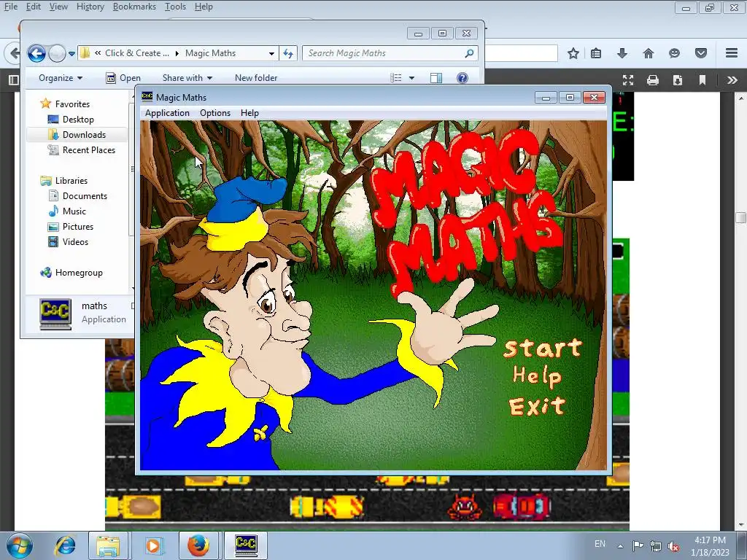The image size is (747, 560).
Task: Open Windows Media Player from taskbar
Action: pos(153,545)
